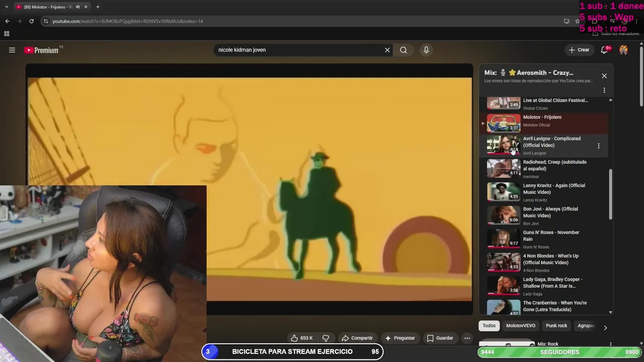Open the apps grid on bookmarks bar
644x362 pixels.
7,34
